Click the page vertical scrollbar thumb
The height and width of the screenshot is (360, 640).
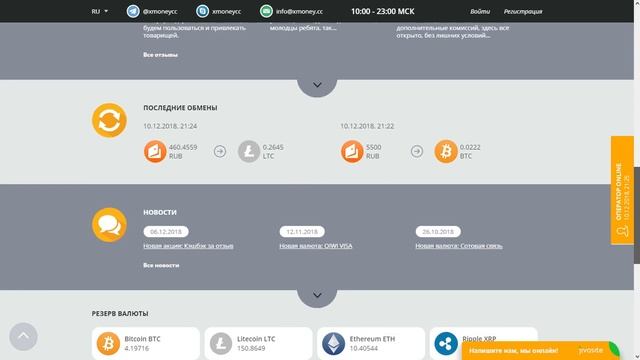pyautogui.click(x=637, y=215)
